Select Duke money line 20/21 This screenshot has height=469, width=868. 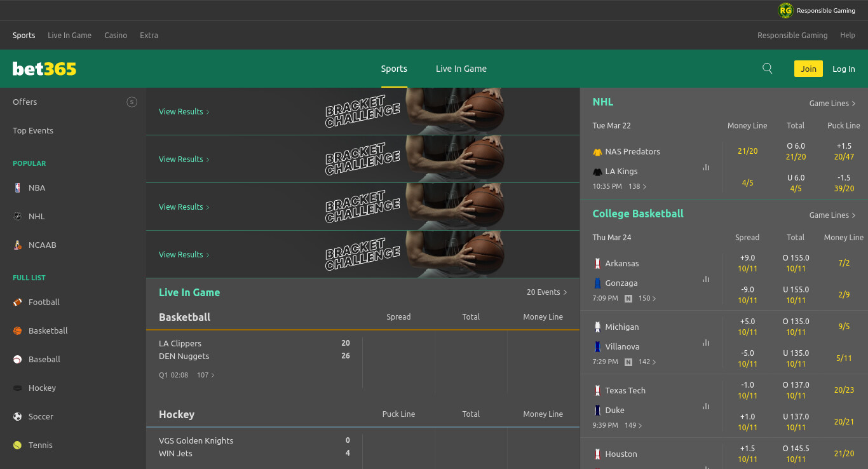844,422
